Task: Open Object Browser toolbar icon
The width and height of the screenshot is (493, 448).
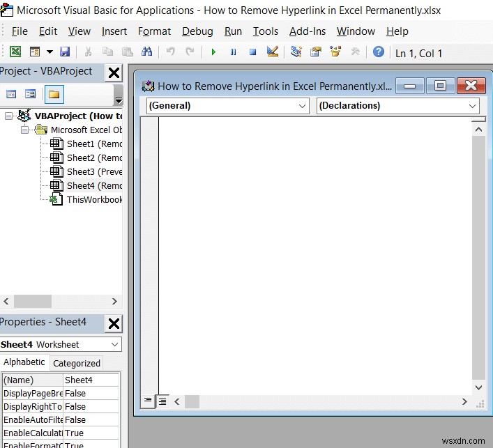Action: (335, 52)
